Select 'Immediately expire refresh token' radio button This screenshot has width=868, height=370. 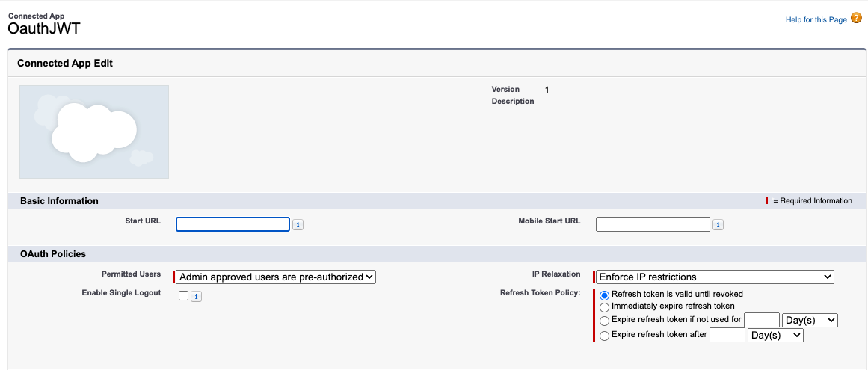click(604, 306)
